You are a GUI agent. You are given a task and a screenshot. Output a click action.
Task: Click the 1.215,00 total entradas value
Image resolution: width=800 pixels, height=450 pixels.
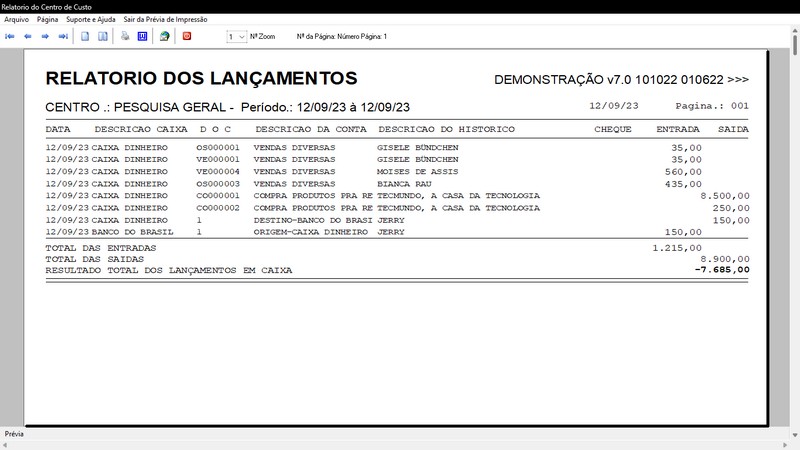coord(677,248)
